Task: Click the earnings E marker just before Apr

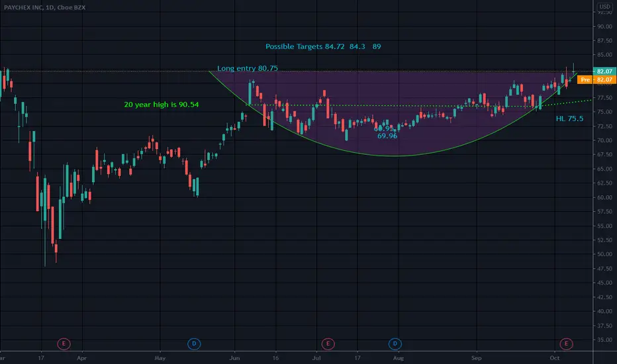Action: point(64,344)
